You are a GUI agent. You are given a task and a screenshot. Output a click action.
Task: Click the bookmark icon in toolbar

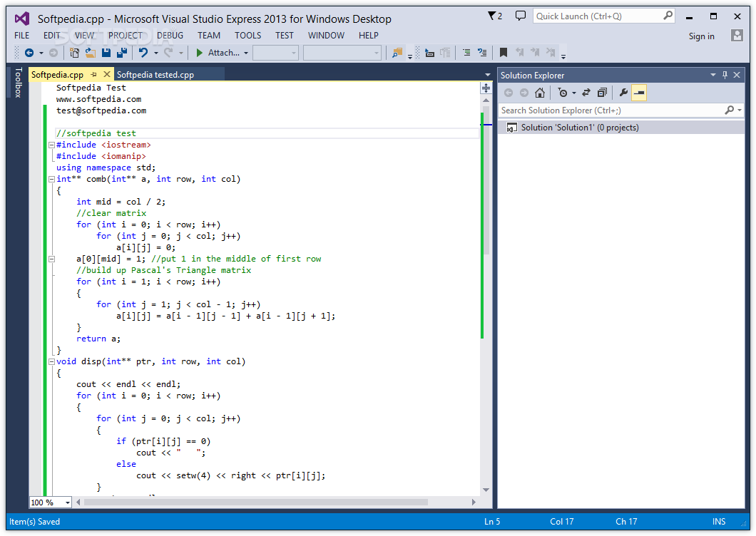point(504,53)
